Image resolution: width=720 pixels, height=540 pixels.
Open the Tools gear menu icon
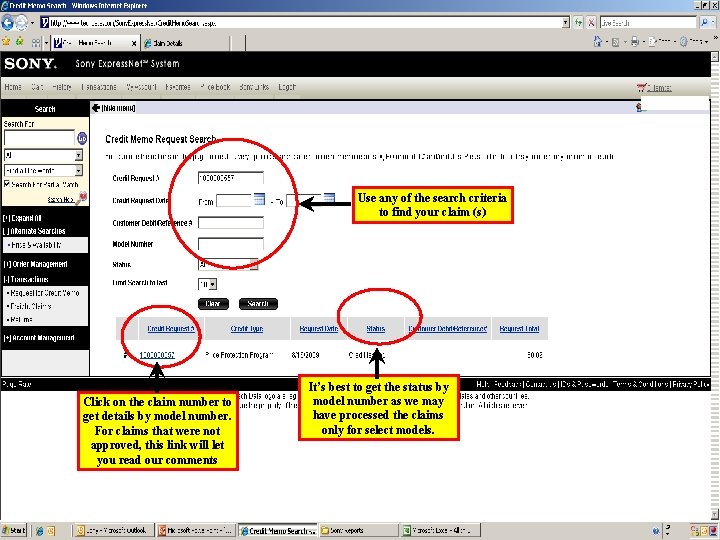click(683, 42)
